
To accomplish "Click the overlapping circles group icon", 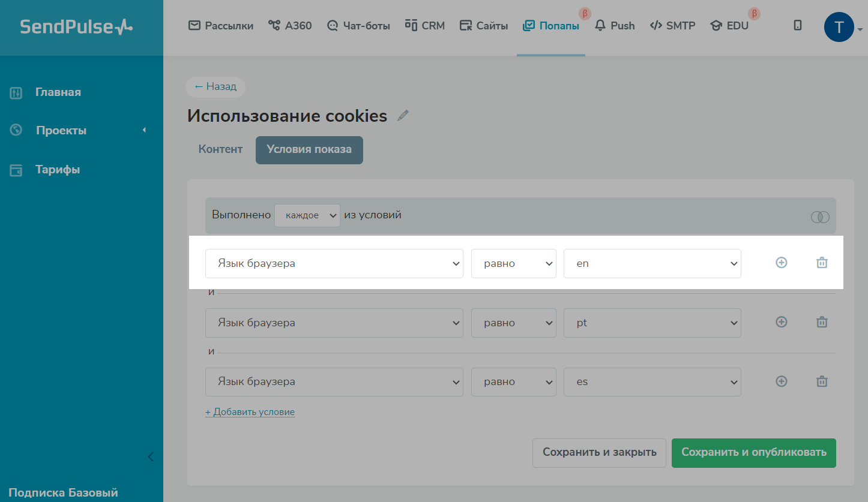I will [x=820, y=217].
